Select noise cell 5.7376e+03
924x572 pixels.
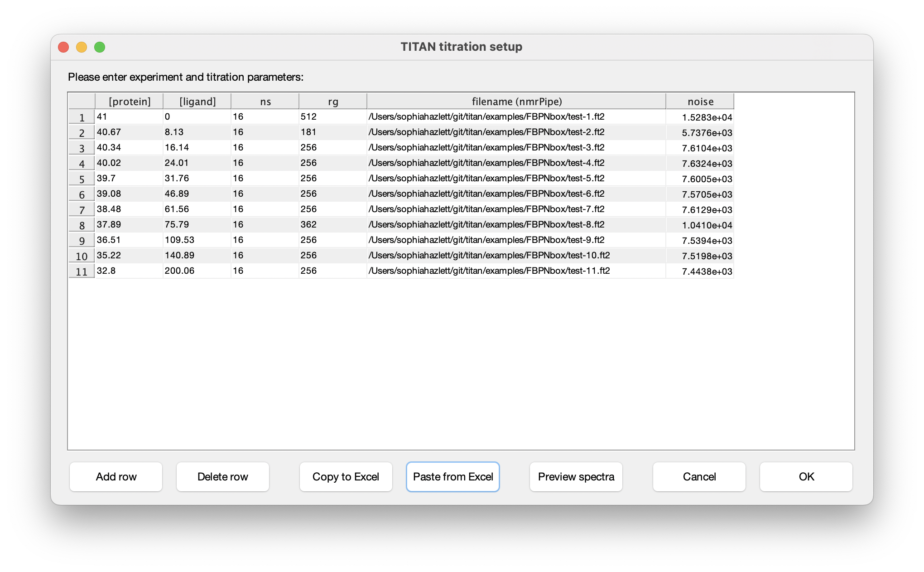click(700, 132)
